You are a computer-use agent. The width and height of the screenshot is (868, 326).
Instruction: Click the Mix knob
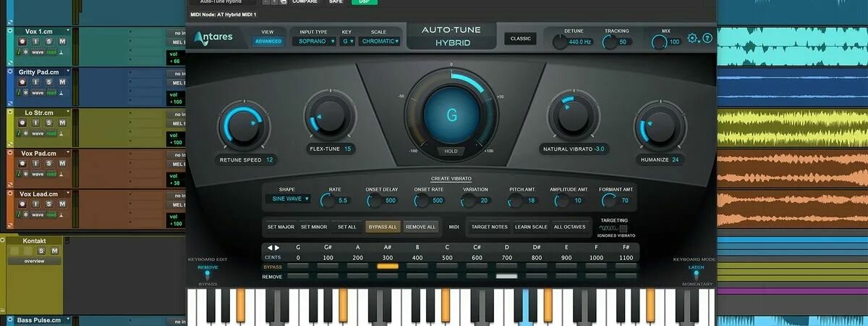[658, 42]
